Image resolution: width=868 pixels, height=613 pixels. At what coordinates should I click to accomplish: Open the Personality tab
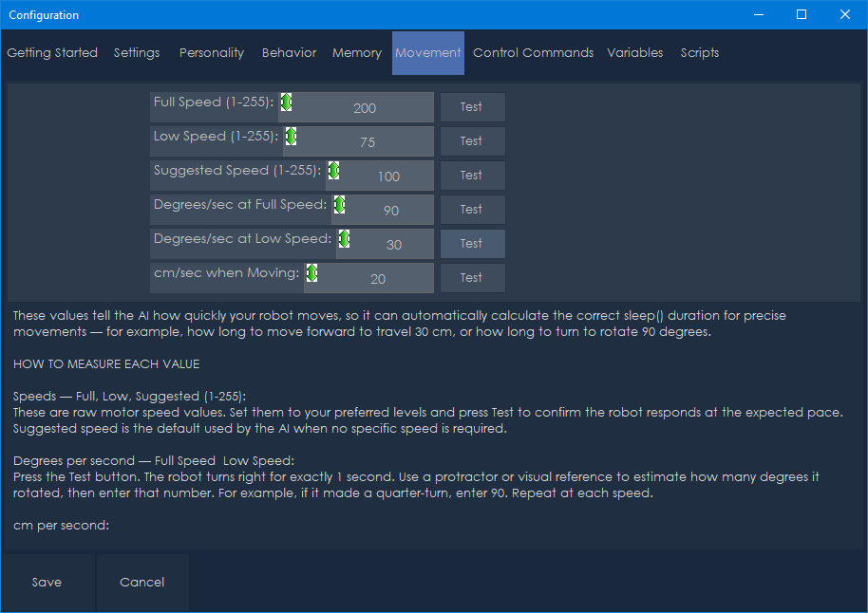point(211,53)
